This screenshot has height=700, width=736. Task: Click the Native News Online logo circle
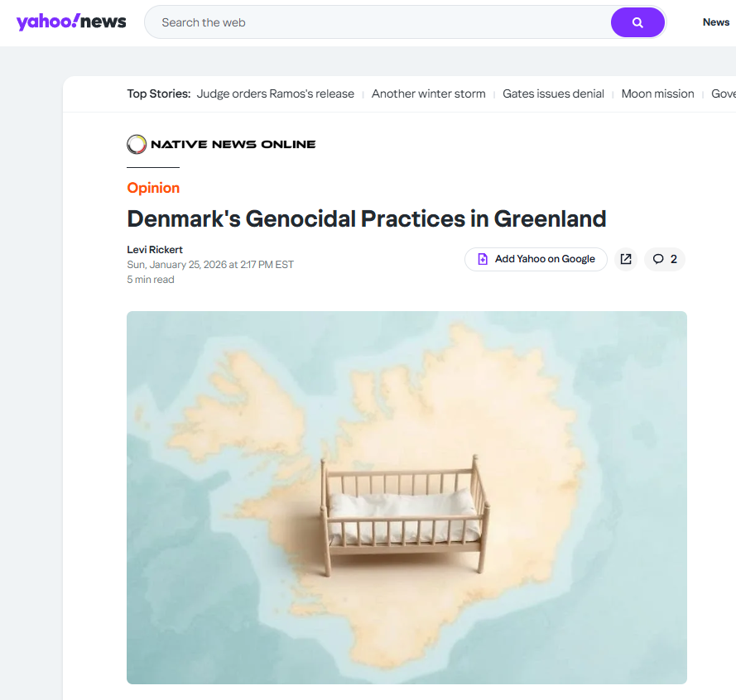pos(136,143)
